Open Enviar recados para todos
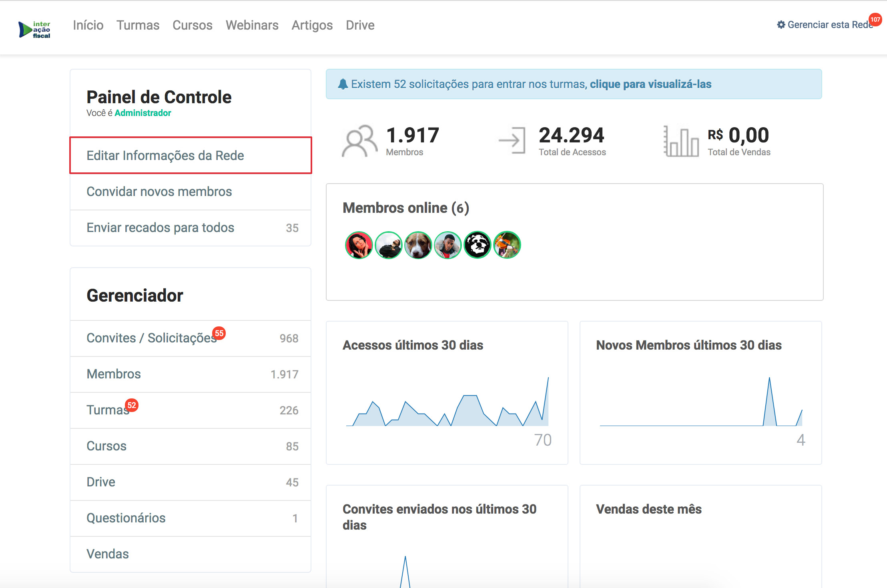Image resolution: width=887 pixels, height=588 pixels. click(x=160, y=227)
